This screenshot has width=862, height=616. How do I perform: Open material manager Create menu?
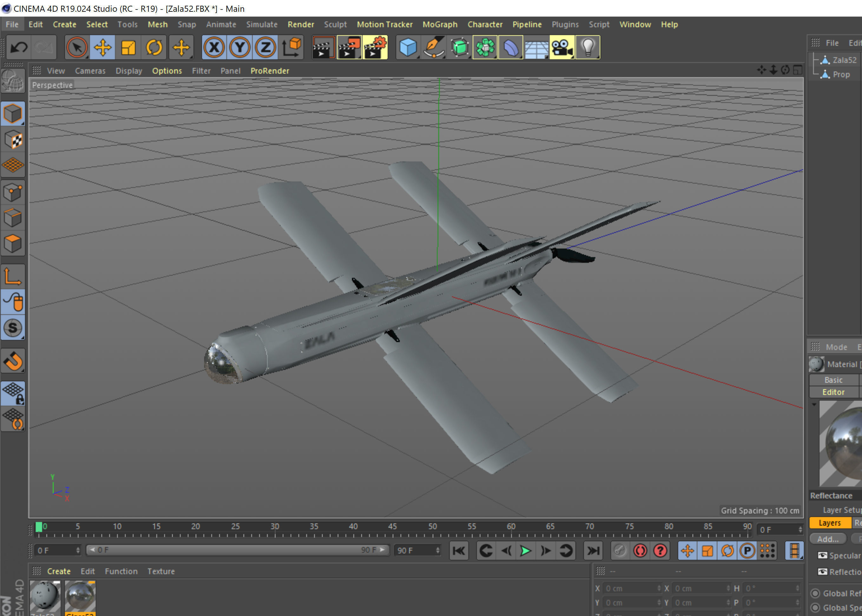[x=59, y=571]
